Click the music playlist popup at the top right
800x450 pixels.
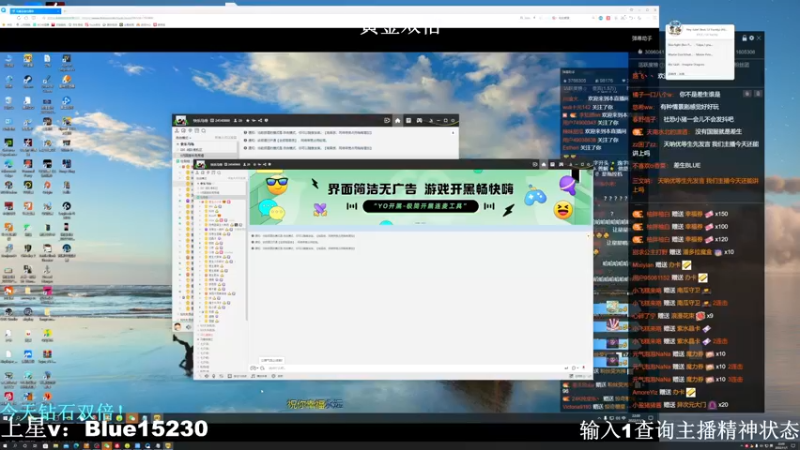700,52
